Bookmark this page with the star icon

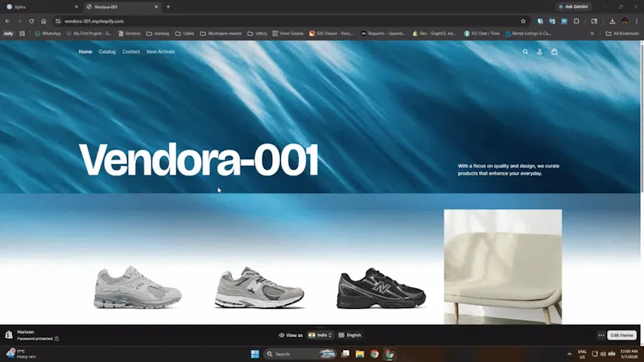(522, 21)
